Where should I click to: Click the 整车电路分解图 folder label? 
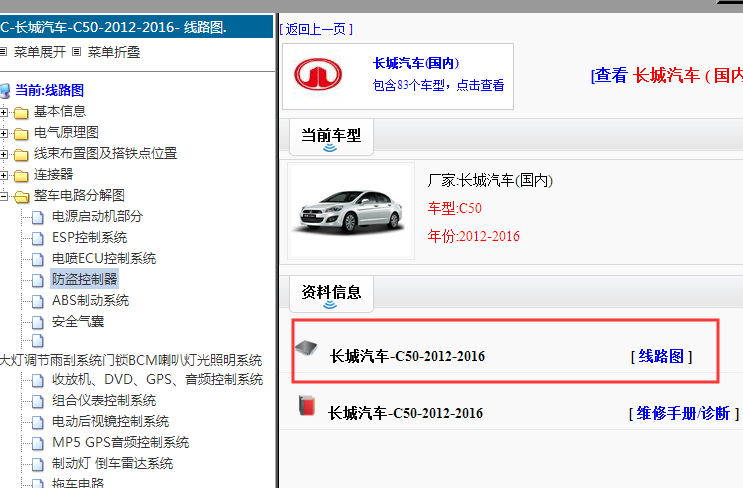pos(79,196)
